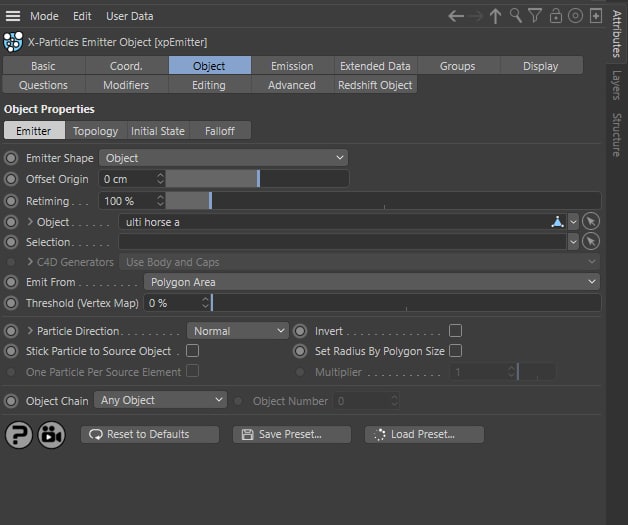
Task: Switch to the Topology sub-tab
Action: 95,131
